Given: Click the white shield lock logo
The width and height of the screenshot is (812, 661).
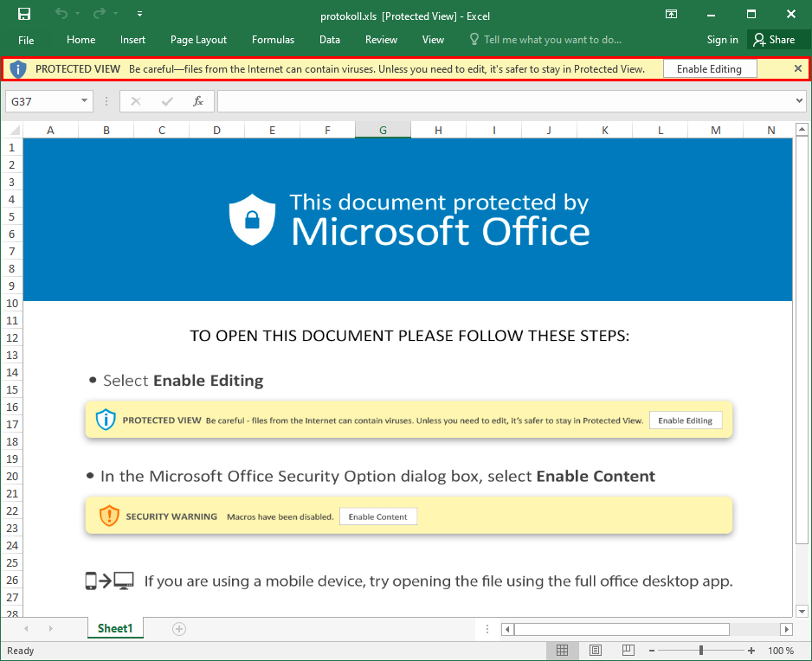Looking at the screenshot, I should click(x=252, y=220).
